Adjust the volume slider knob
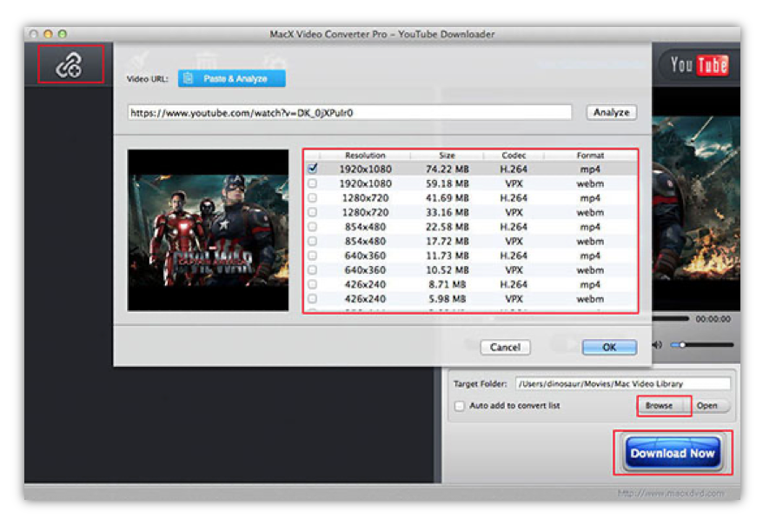Screen dimensions: 776x532 (x=682, y=345)
